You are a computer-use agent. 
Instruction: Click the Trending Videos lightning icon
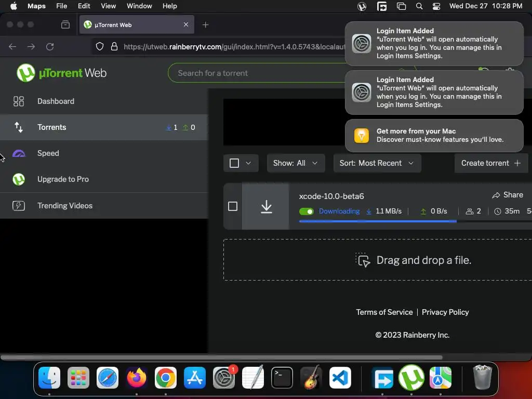pos(19,206)
